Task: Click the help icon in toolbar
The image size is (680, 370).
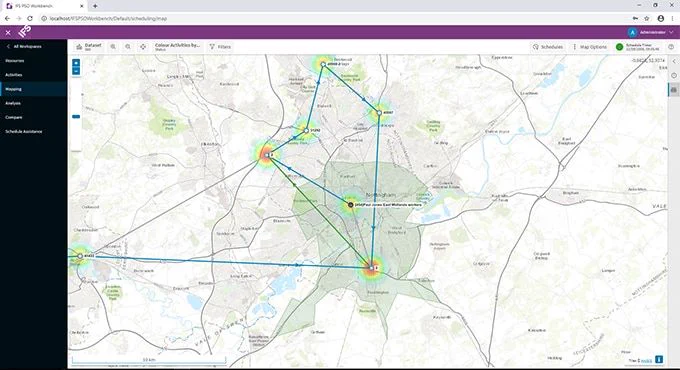Action: click(x=671, y=47)
